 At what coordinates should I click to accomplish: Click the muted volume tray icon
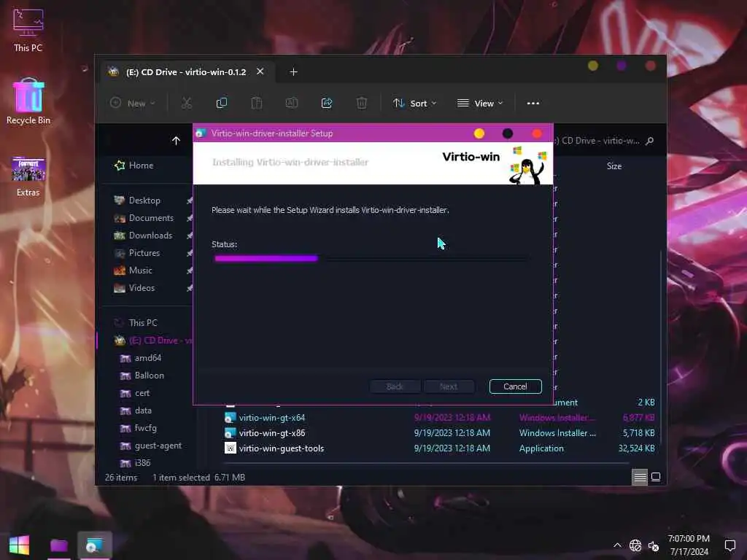[654, 545]
